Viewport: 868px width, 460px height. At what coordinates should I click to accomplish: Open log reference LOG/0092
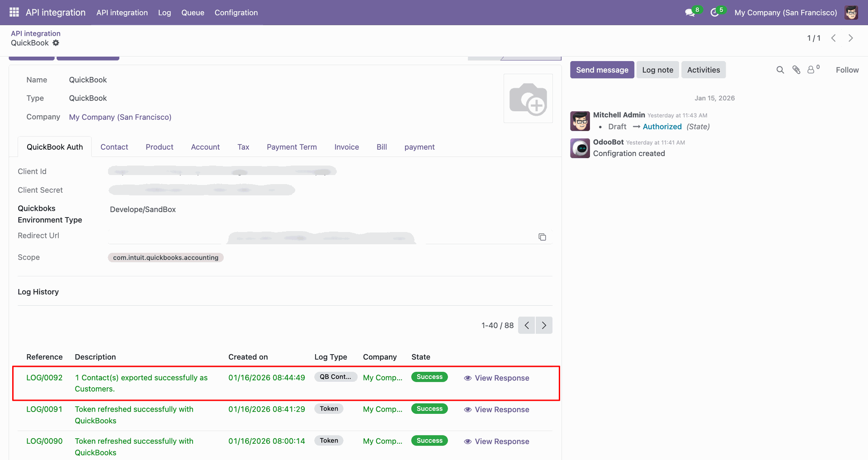44,378
